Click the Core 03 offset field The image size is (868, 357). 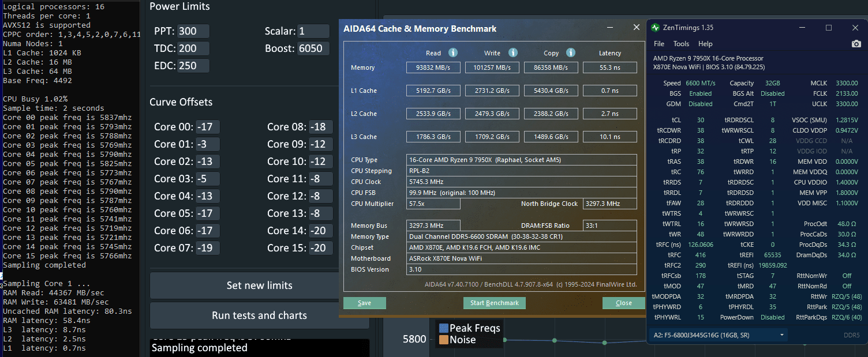point(208,179)
